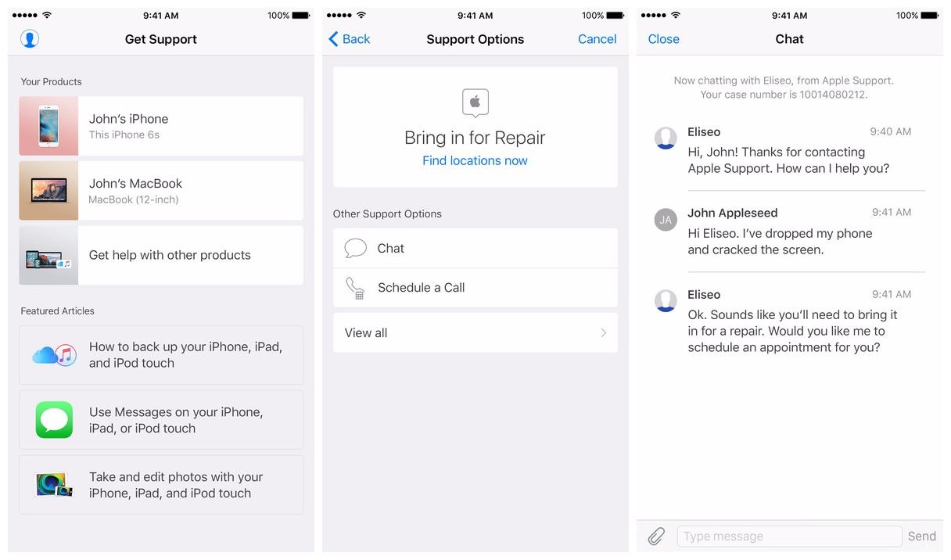Close the Chat screen

point(664,39)
